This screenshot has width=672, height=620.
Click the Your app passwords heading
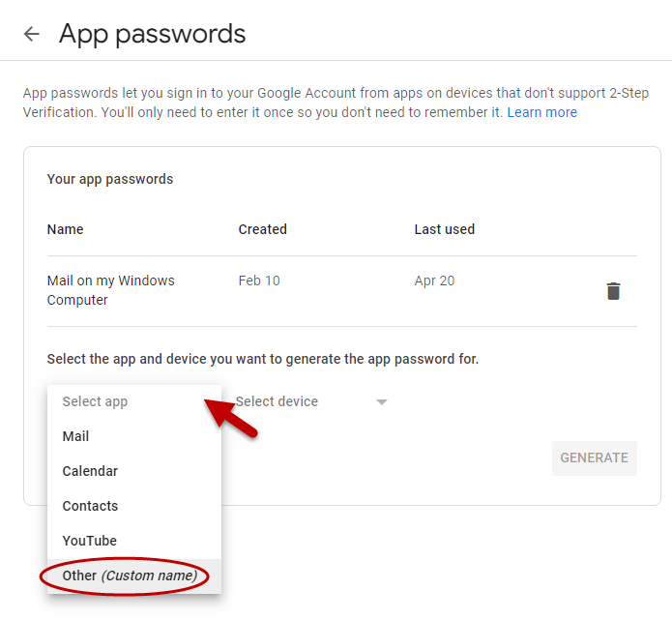(110, 179)
